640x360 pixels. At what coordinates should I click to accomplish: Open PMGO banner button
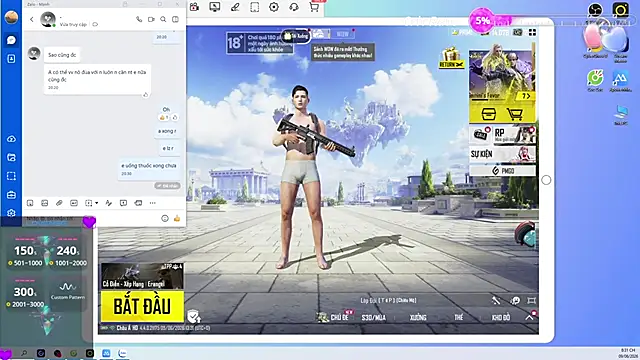coord(502,171)
